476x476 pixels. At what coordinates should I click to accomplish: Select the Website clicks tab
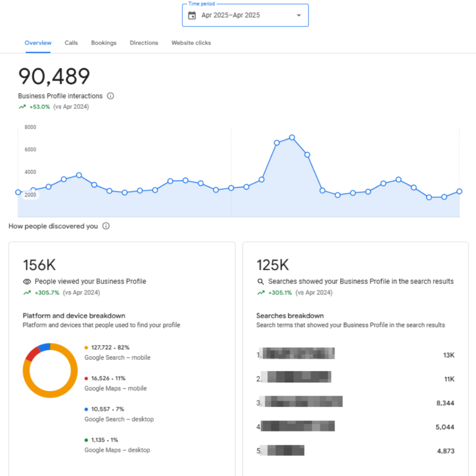(191, 43)
